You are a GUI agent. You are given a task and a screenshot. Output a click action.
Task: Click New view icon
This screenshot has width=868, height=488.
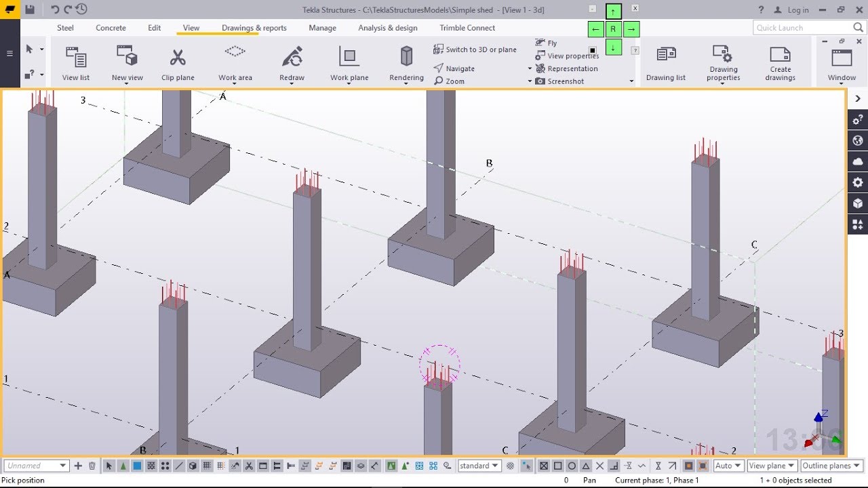pos(127,56)
